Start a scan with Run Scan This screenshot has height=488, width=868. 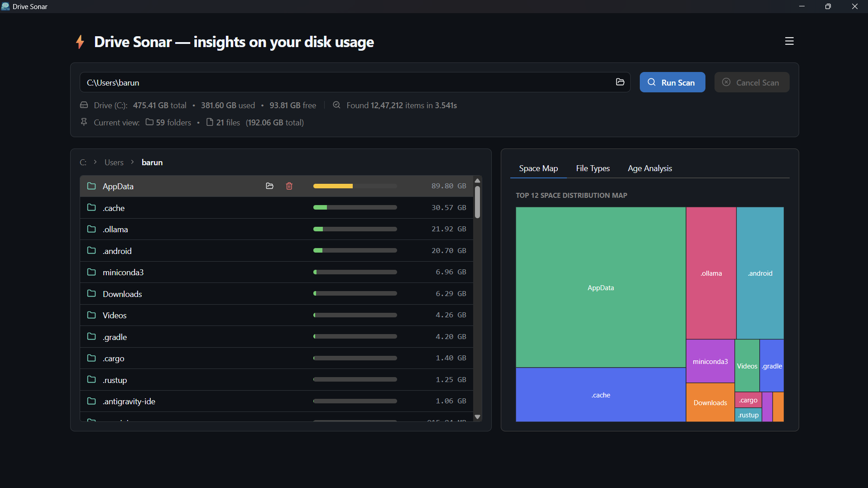pyautogui.click(x=672, y=82)
